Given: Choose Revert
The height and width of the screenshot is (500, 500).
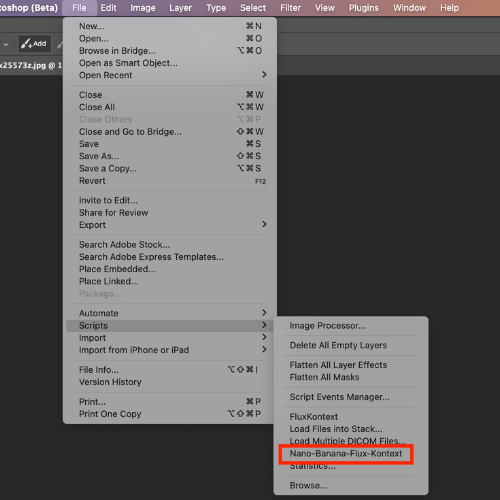Looking at the screenshot, I should pos(170,181).
